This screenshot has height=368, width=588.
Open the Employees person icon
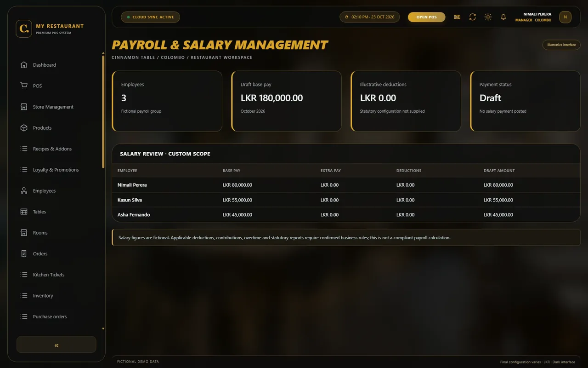(x=24, y=191)
